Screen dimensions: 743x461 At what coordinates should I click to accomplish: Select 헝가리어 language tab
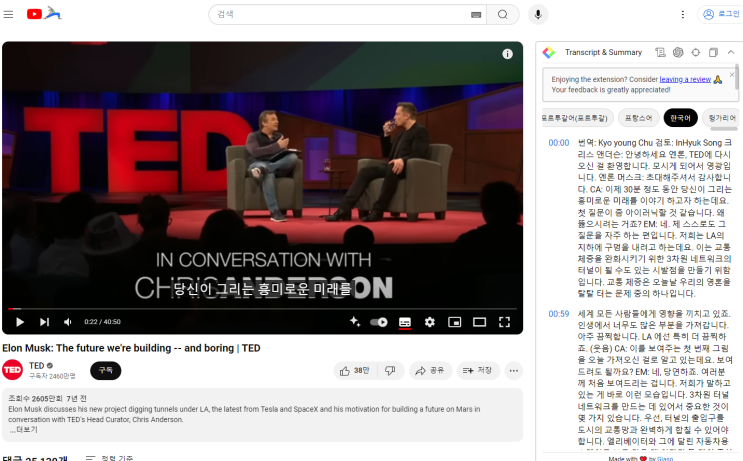point(721,118)
